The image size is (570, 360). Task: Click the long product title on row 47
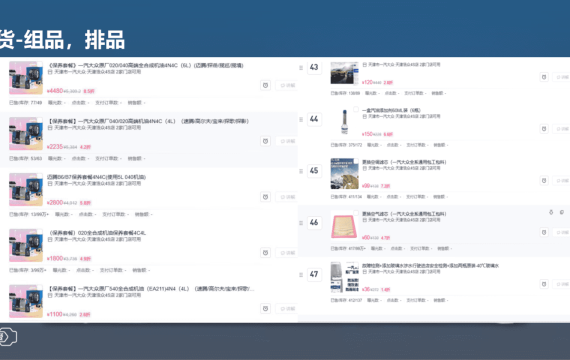click(430, 266)
